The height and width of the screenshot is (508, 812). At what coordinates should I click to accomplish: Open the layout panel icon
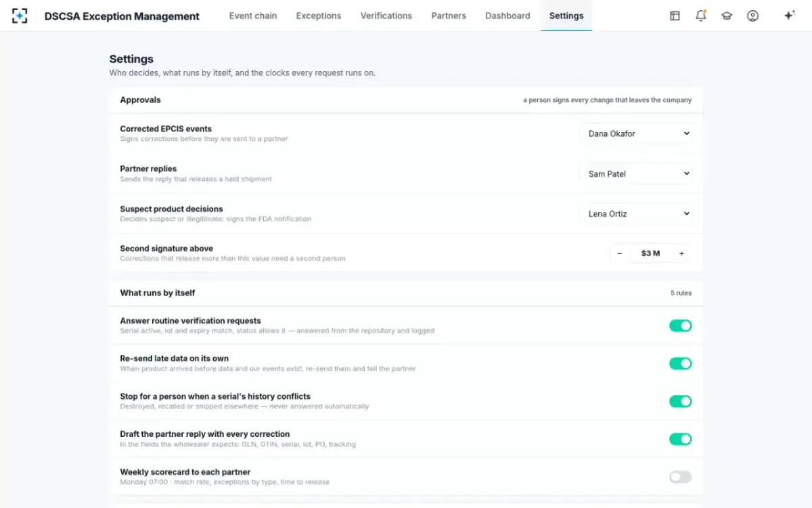coord(675,16)
